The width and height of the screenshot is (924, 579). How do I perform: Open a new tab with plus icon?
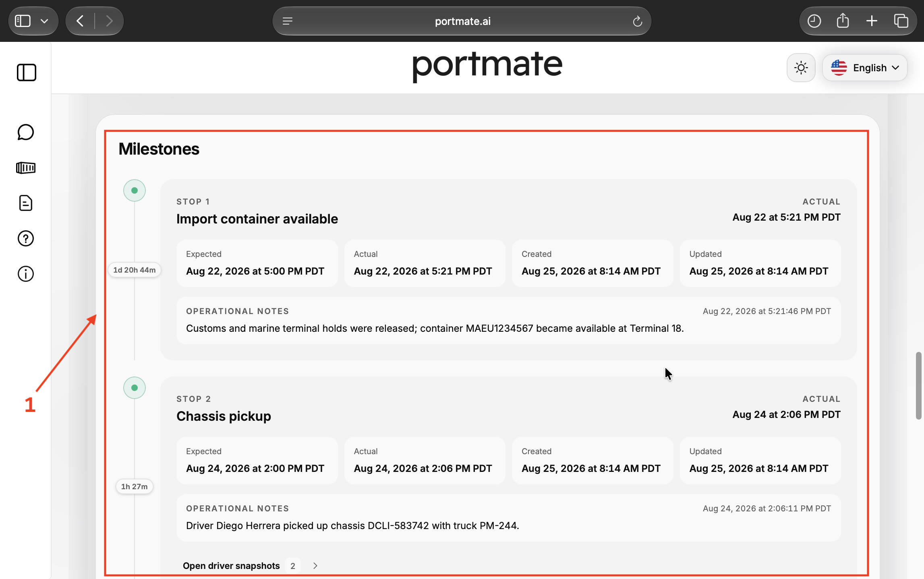[872, 21]
